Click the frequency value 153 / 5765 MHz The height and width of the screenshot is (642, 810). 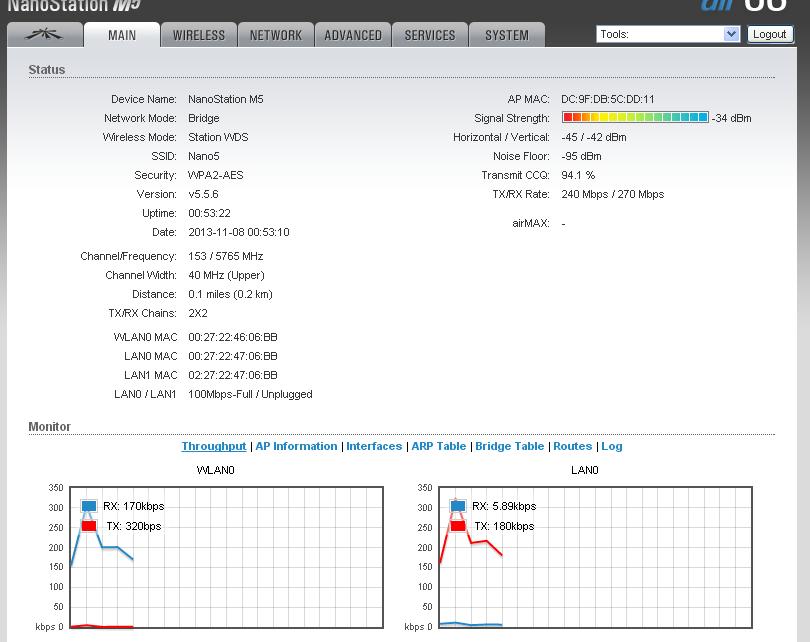pos(226,256)
